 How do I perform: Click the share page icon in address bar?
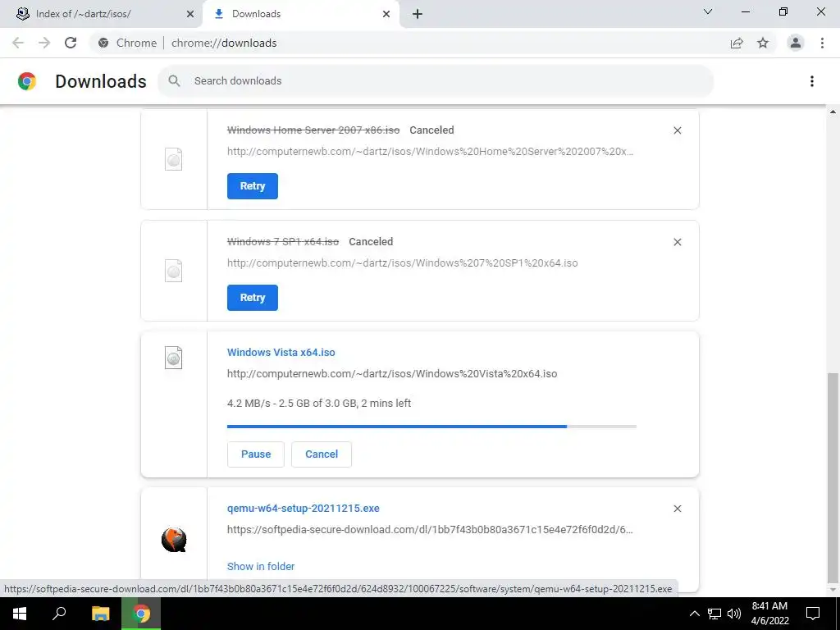[737, 43]
